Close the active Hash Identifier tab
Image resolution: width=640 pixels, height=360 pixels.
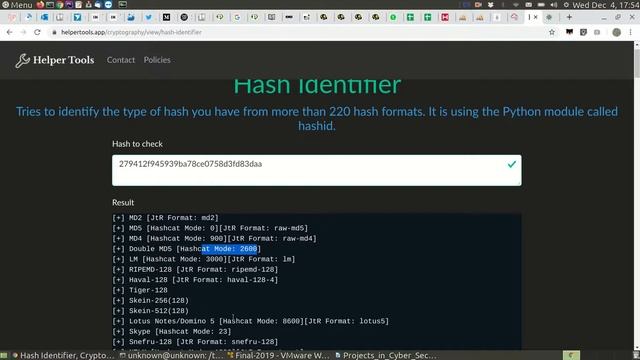(x=536, y=17)
